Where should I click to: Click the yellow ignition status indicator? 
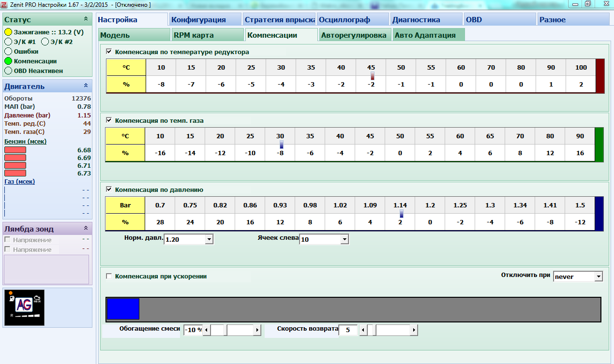(x=8, y=32)
